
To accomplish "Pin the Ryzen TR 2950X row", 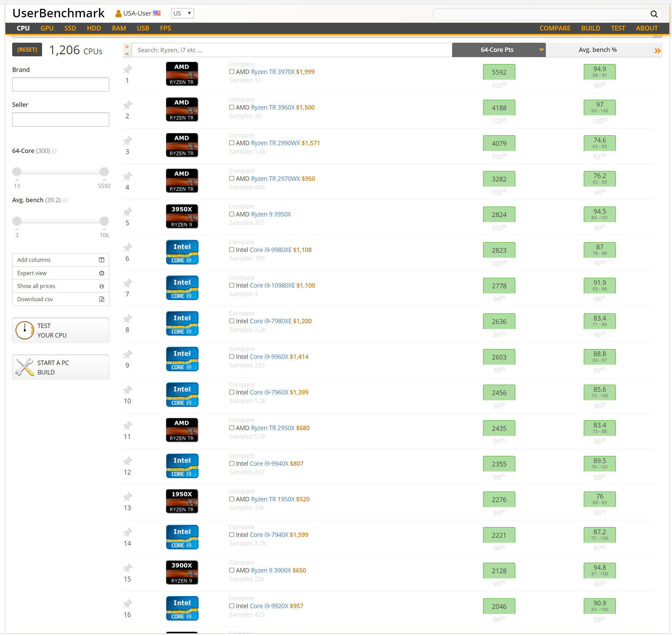I will click(128, 426).
